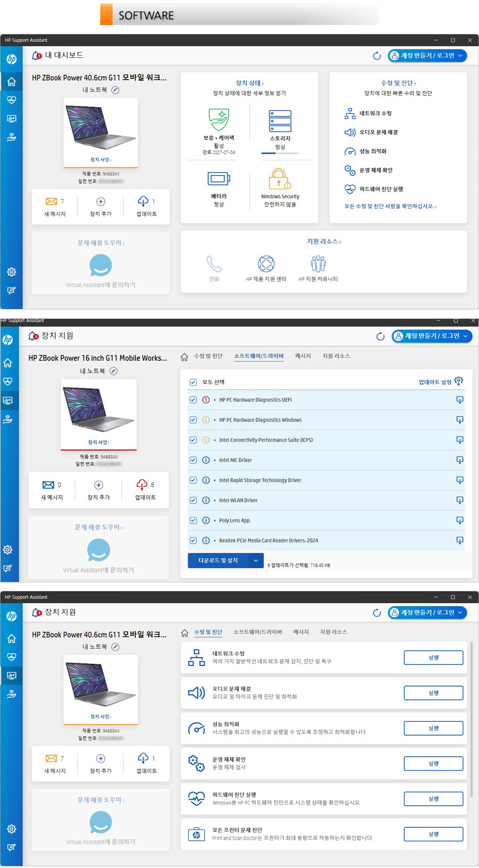479x868 pixels.
Task: Open feedback icon in dashboard window sidebar
Action: click(11, 290)
